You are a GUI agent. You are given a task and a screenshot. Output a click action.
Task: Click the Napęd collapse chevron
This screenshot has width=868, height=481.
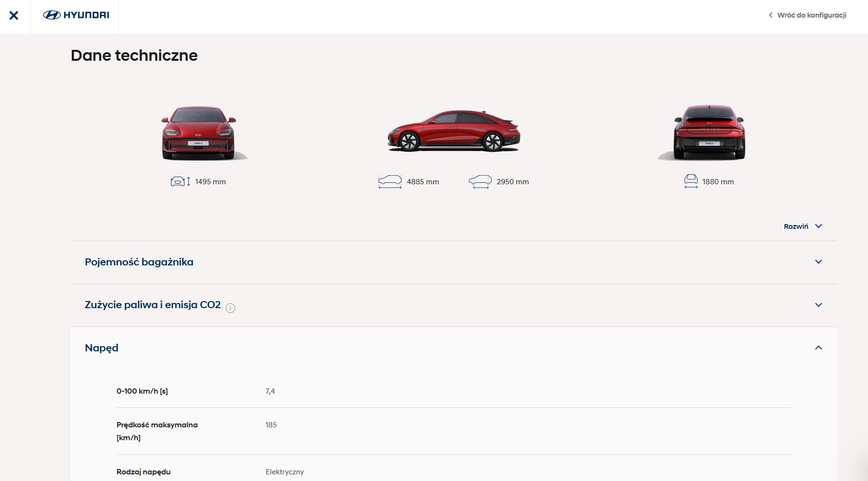819,348
